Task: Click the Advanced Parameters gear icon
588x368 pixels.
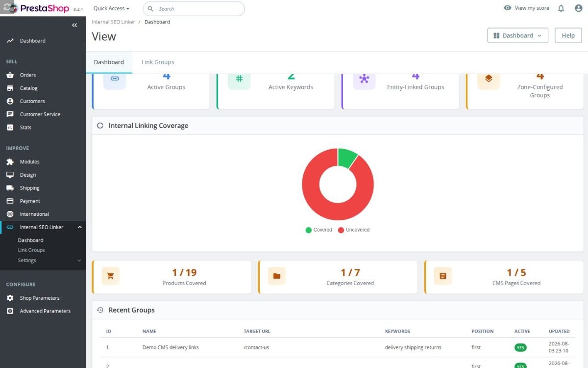Action: (x=10, y=311)
